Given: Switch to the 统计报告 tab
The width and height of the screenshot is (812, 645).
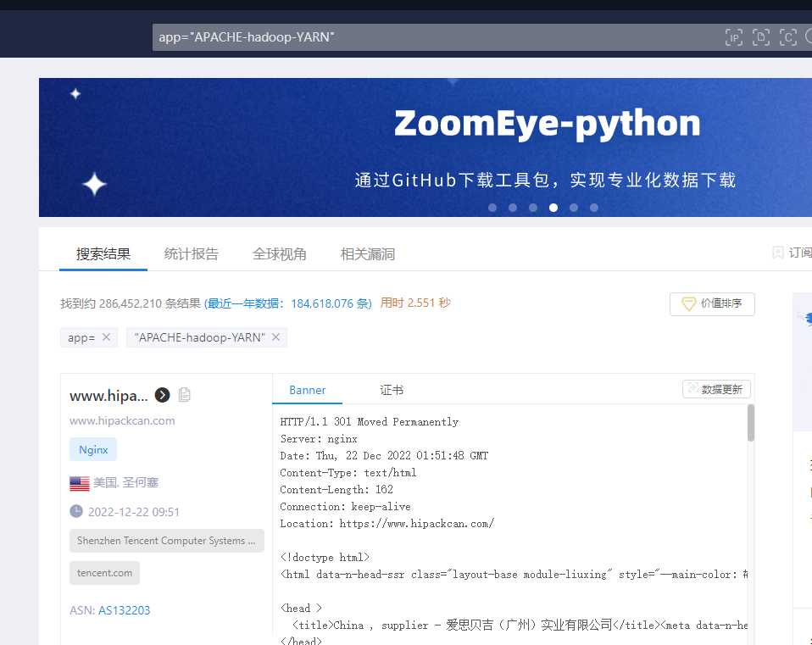Looking at the screenshot, I should pos(192,254).
